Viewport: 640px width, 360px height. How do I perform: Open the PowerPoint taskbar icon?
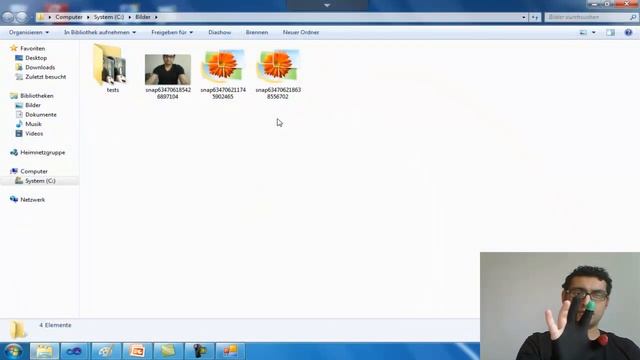click(x=137, y=351)
